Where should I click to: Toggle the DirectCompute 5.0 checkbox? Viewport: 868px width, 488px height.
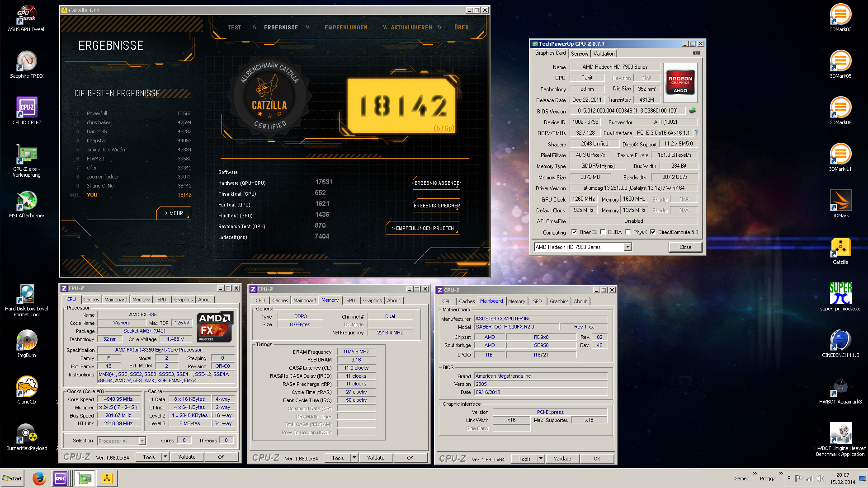pos(653,232)
